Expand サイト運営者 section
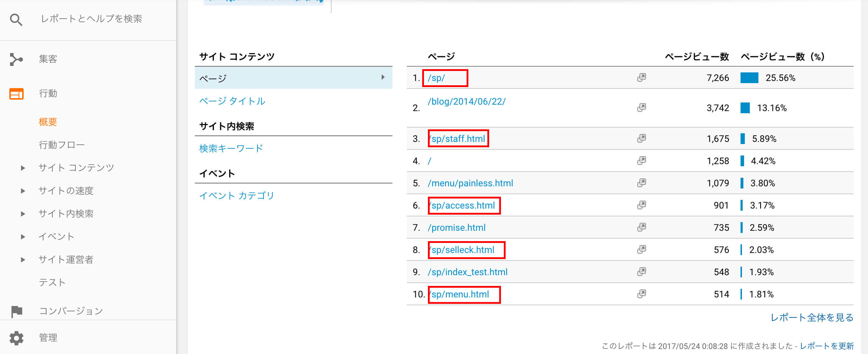The height and width of the screenshot is (354, 868). point(23,259)
